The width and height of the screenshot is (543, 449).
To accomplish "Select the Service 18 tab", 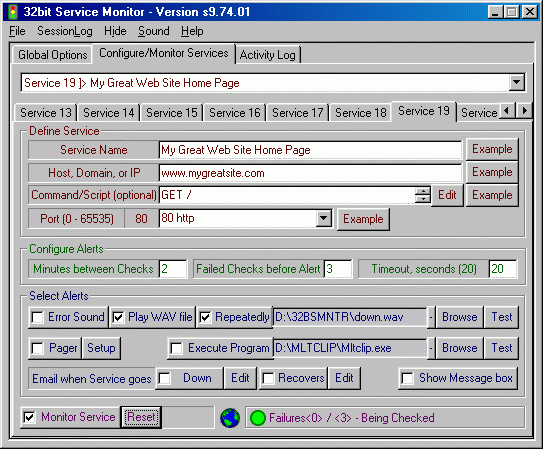I will point(360,113).
